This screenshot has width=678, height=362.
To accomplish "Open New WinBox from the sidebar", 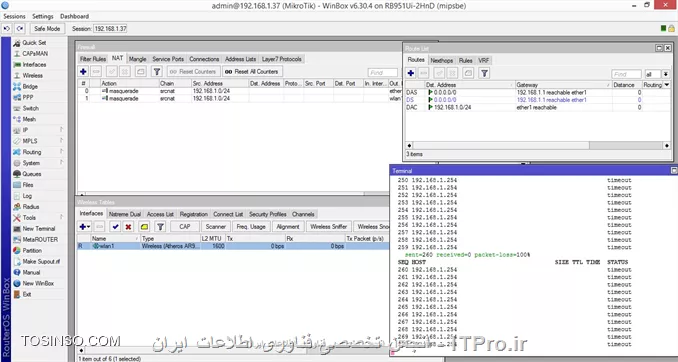I will [x=38, y=283].
